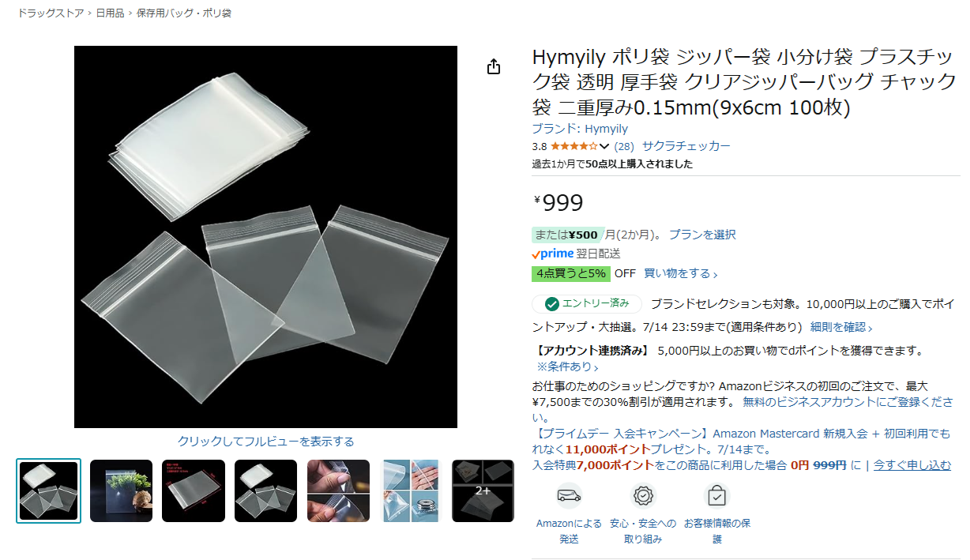This screenshot has width=970, height=560.
Task: Click the safety and security badge icon
Action: [x=644, y=495]
